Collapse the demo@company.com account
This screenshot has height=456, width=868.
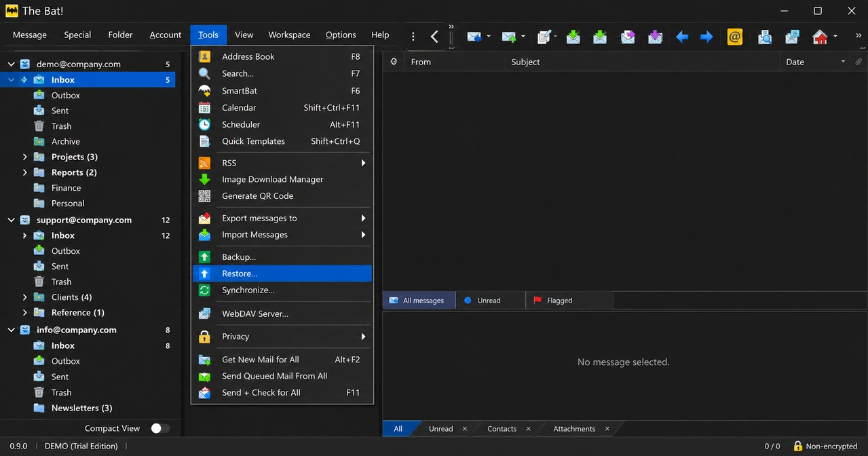point(11,64)
